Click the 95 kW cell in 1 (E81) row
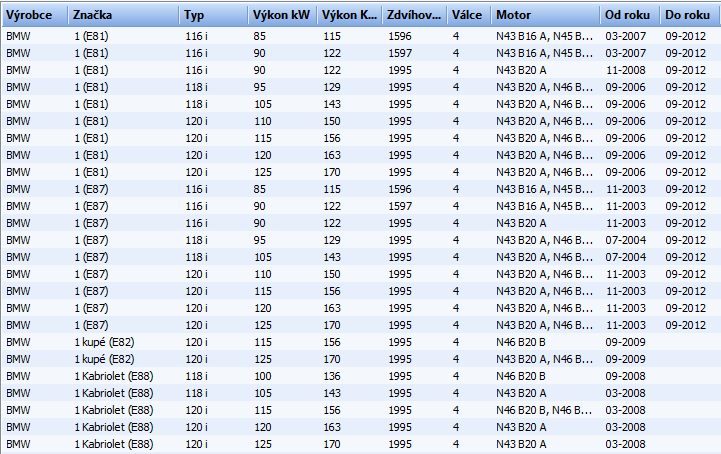The height and width of the screenshot is (454, 721). pos(259,87)
